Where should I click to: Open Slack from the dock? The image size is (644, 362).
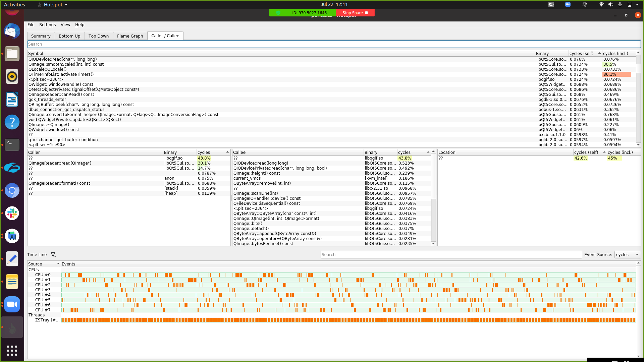click(12, 213)
